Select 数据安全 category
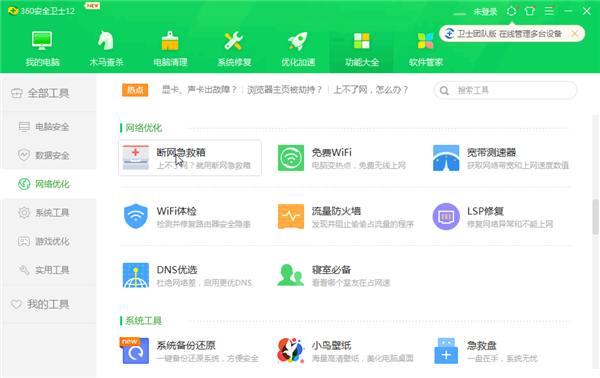600x378 pixels. 48,155
